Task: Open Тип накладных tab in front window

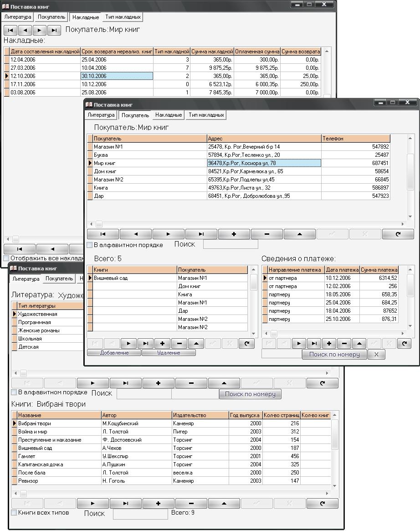Action: 206,115
